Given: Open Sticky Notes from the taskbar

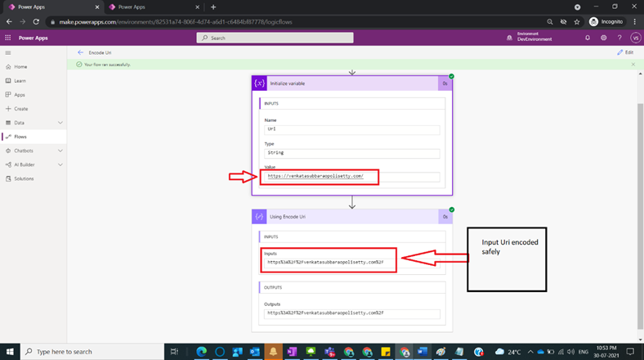Looking at the screenshot, I should 386,352.
